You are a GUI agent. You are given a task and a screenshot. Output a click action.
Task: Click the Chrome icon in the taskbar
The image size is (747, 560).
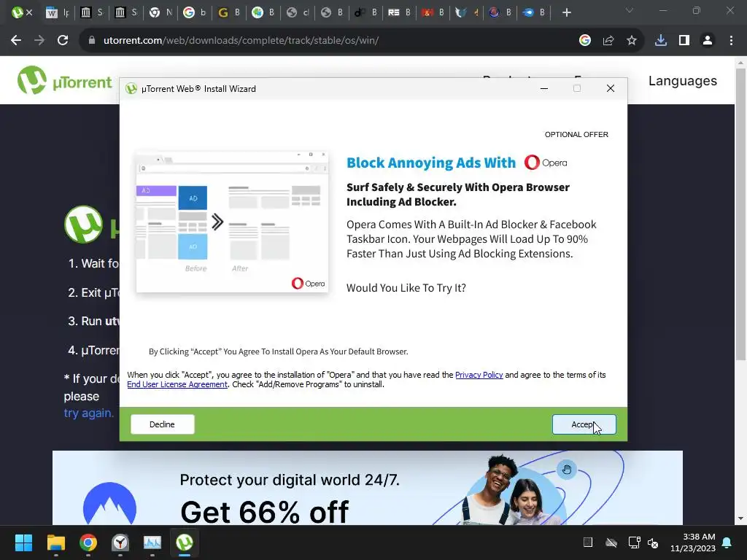click(88, 542)
